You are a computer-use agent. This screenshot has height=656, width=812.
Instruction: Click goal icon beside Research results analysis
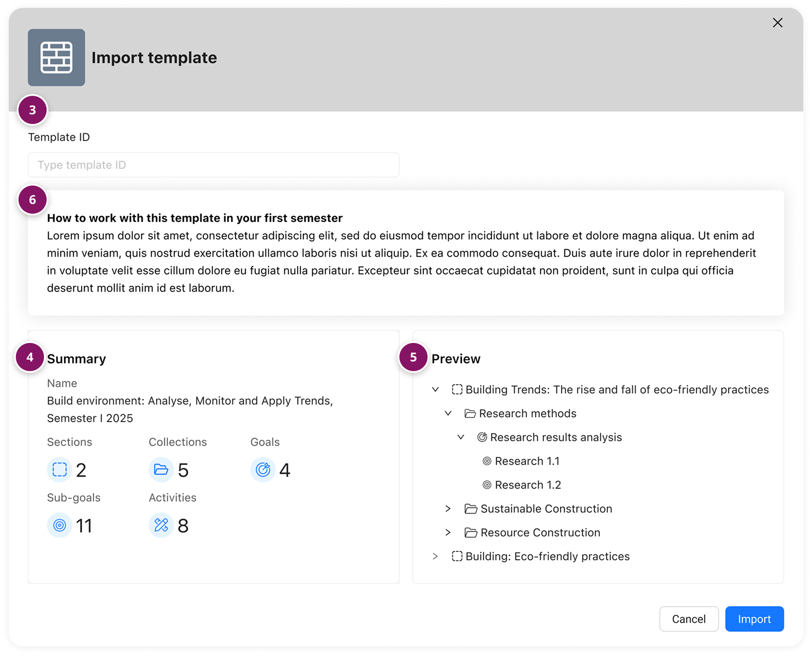[483, 437]
